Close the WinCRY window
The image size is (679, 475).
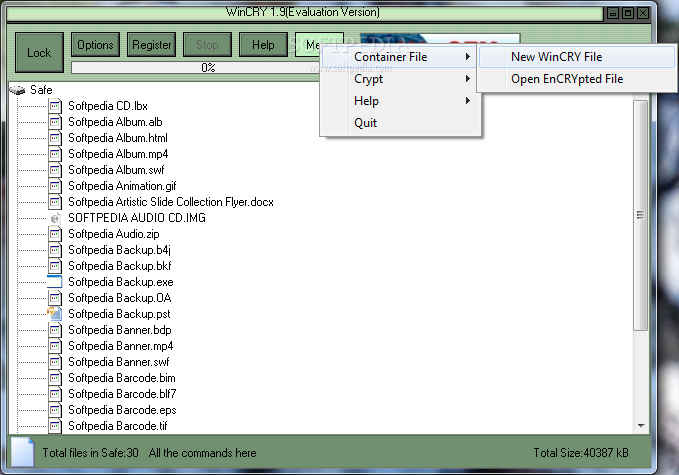(x=643, y=13)
